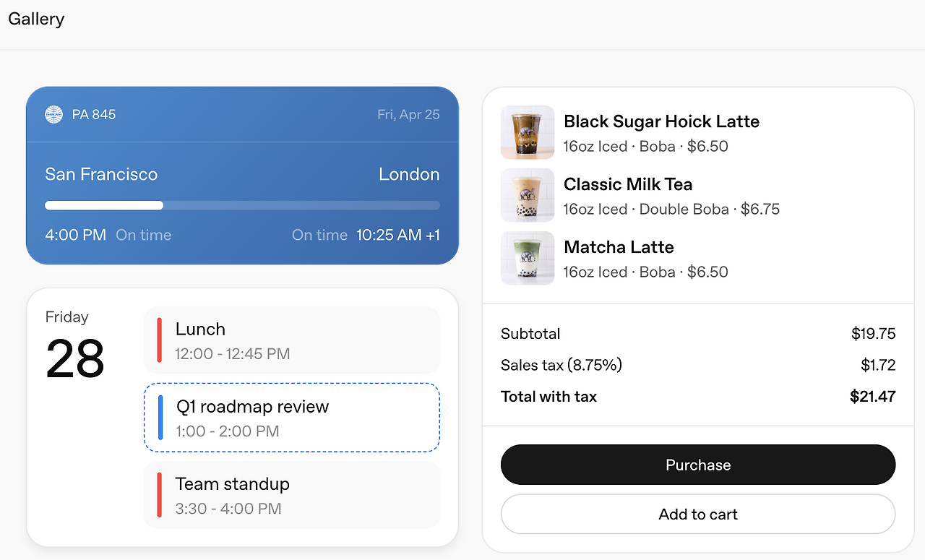This screenshot has width=925, height=560.
Task: Select the Classic Milk Tea drink thumbnail
Action: pos(528,195)
